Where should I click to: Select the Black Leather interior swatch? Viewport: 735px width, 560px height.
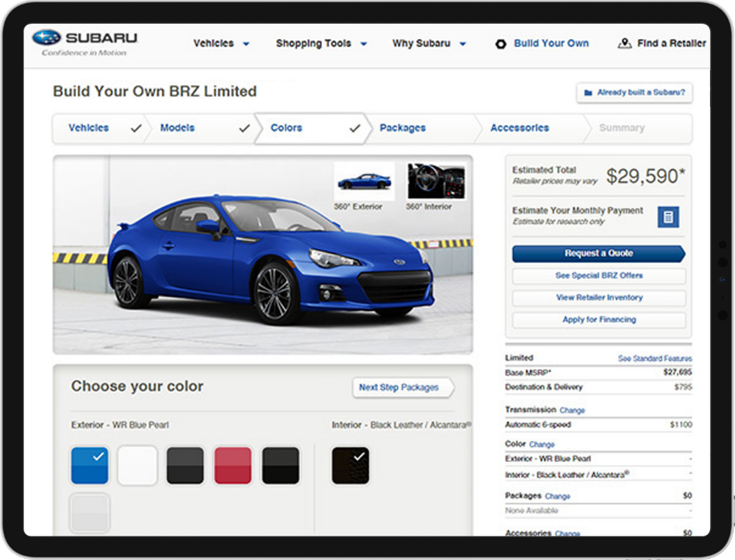click(351, 465)
